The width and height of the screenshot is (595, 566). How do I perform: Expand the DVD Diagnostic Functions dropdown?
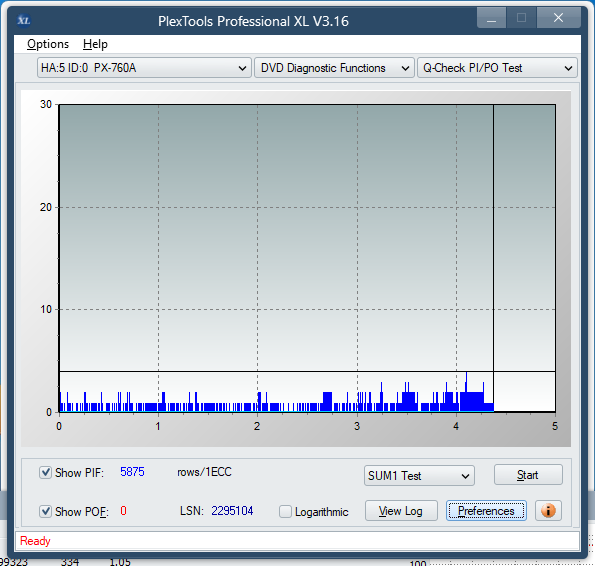(x=334, y=68)
